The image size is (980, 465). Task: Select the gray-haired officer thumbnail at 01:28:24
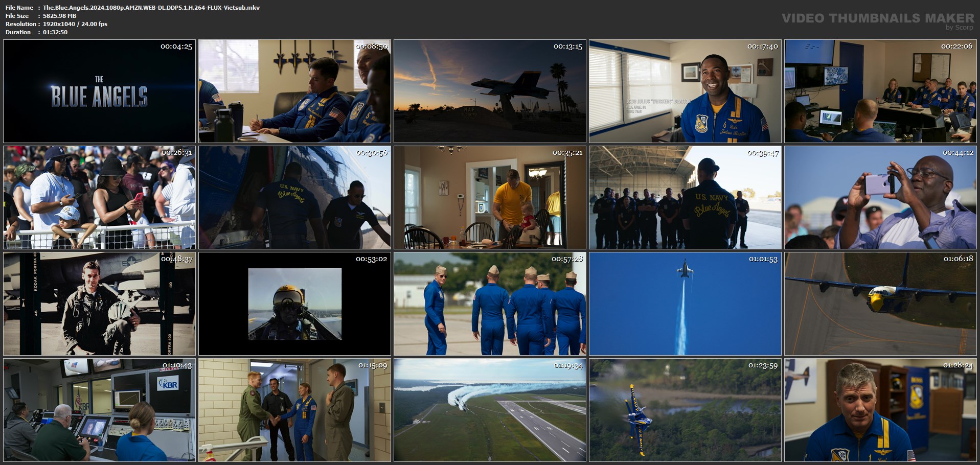point(880,410)
